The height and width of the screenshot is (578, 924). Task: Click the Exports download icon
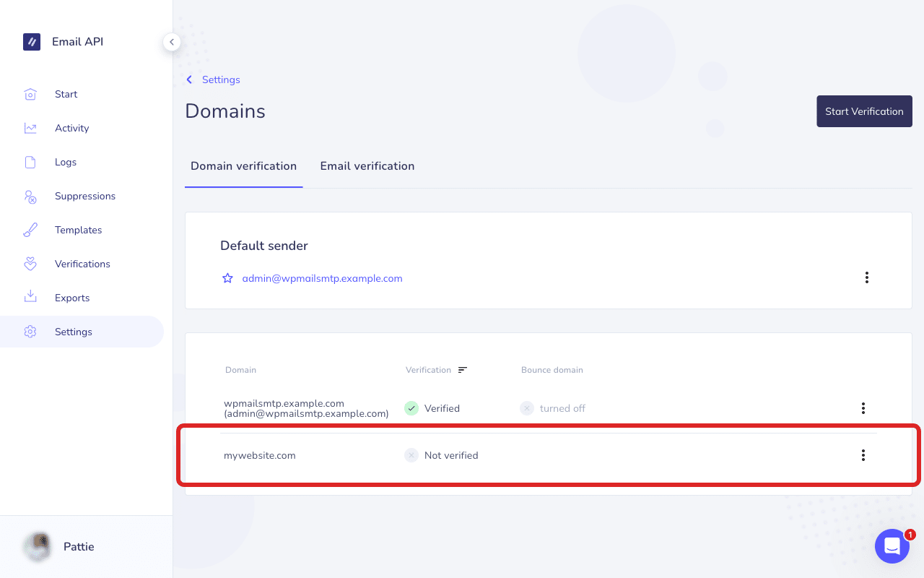[30, 298]
